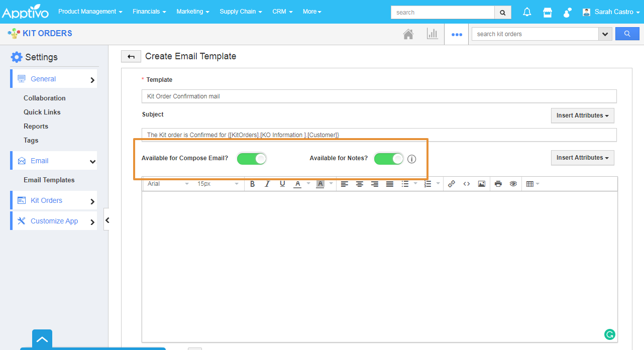Insert a link using chain icon
The height and width of the screenshot is (350, 644).
(451, 184)
